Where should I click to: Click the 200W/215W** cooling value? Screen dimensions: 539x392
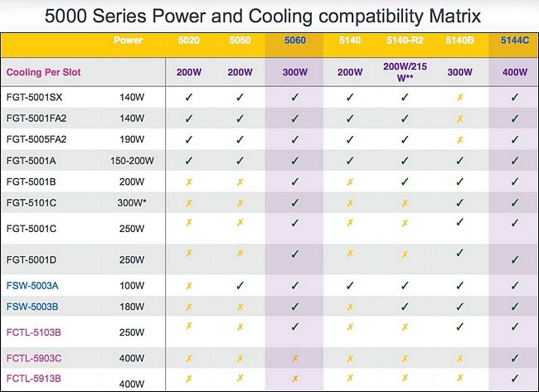[405, 72]
